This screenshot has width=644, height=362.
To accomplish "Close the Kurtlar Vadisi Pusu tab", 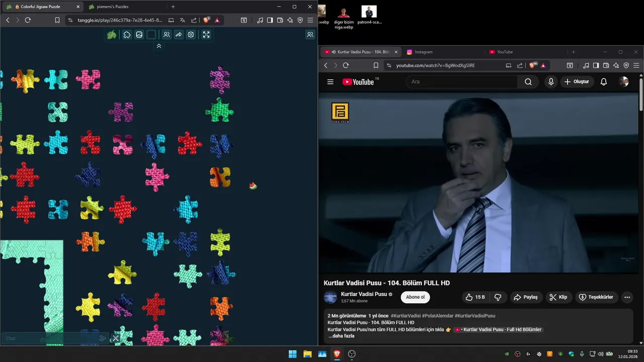I will (396, 52).
